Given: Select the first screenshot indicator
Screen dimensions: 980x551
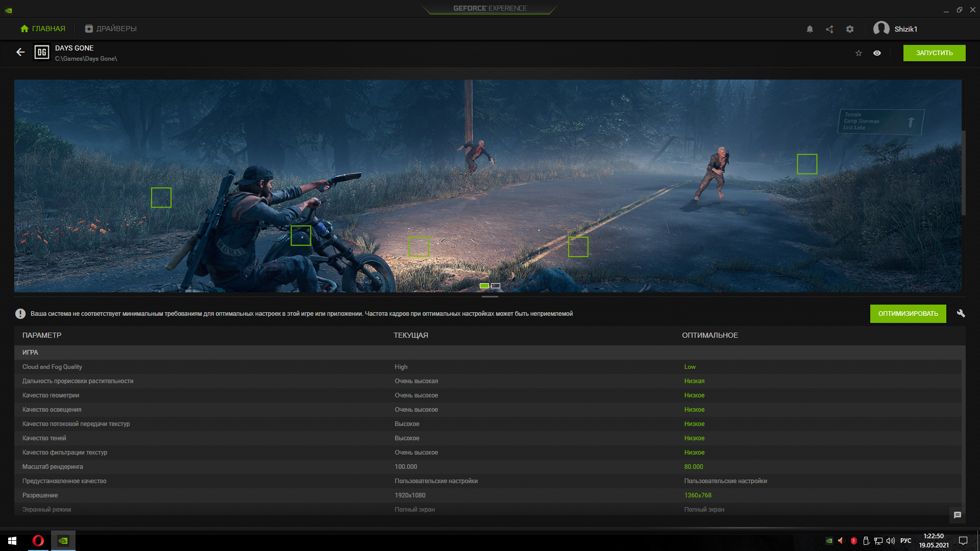Looking at the screenshot, I should point(484,286).
